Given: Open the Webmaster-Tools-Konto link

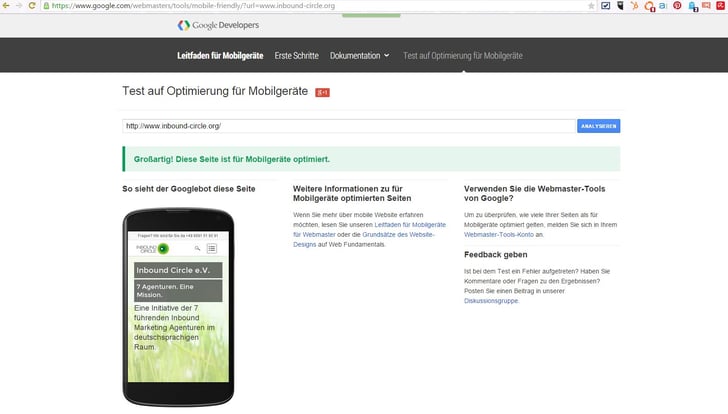Looking at the screenshot, I should 499,235.
